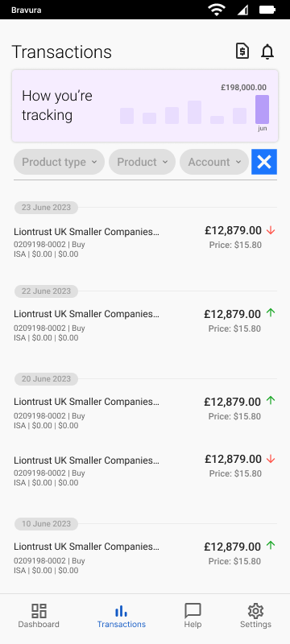Tap the first faded bar in tracking chart

[x=127, y=116]
